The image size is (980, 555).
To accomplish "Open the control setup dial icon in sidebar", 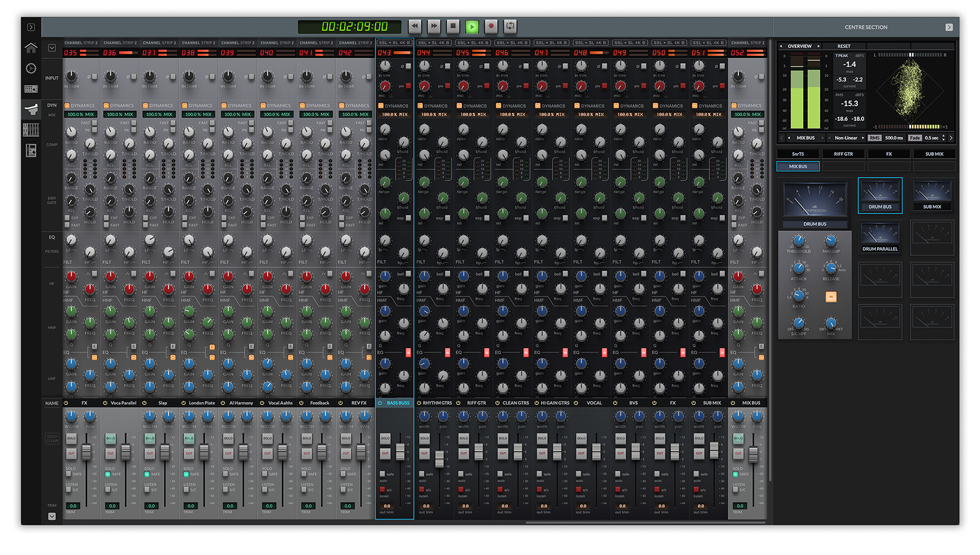I will pos(31,68).
